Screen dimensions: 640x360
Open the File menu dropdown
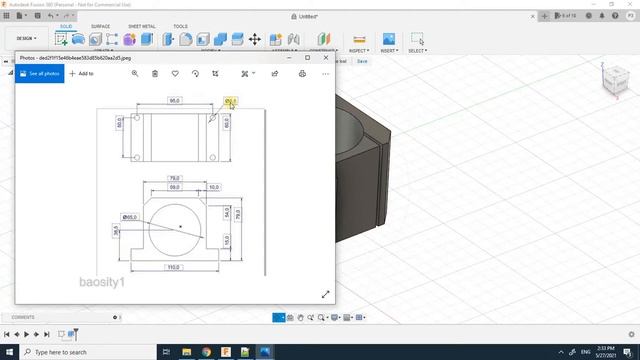click(x=21, y=16)
